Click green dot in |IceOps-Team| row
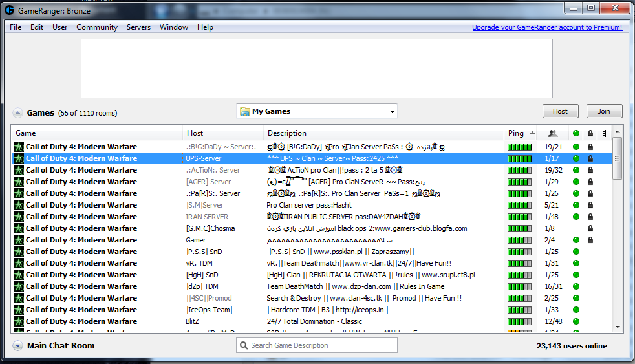 tap(576, 310)
